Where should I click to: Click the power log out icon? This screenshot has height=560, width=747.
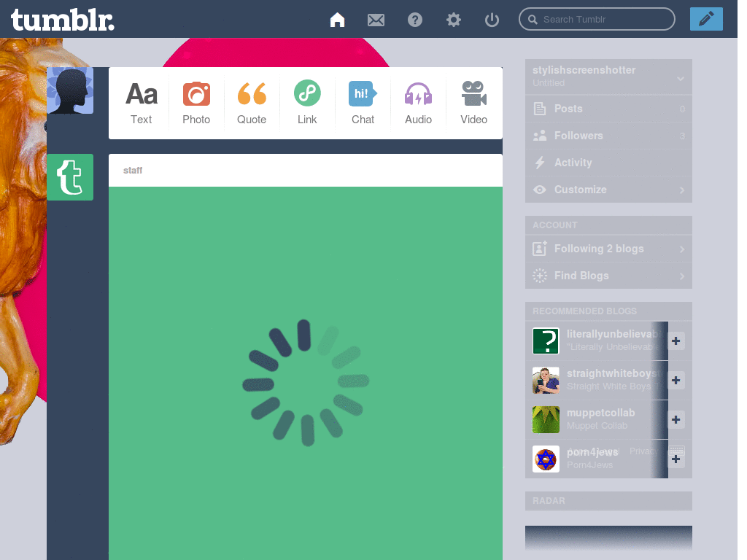click(x=492, y=20)
